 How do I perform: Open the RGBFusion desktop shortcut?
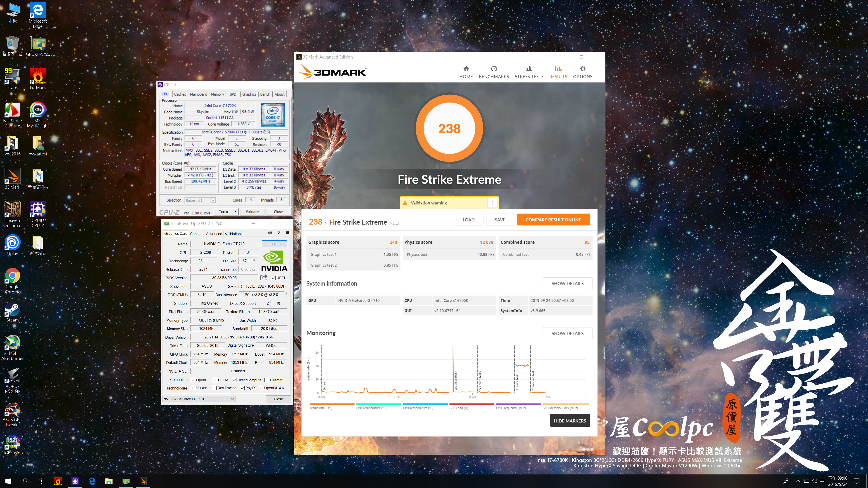pos(12,445)
